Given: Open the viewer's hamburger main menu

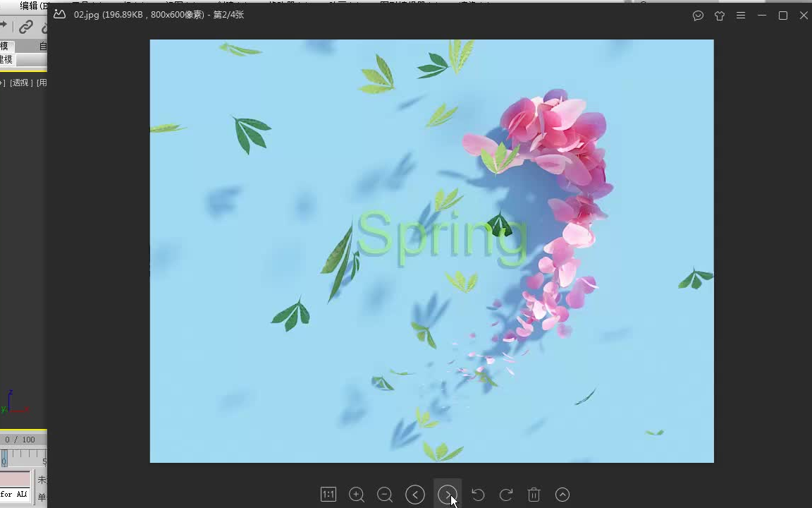Looking at the screenshot, I should point(741,15).
